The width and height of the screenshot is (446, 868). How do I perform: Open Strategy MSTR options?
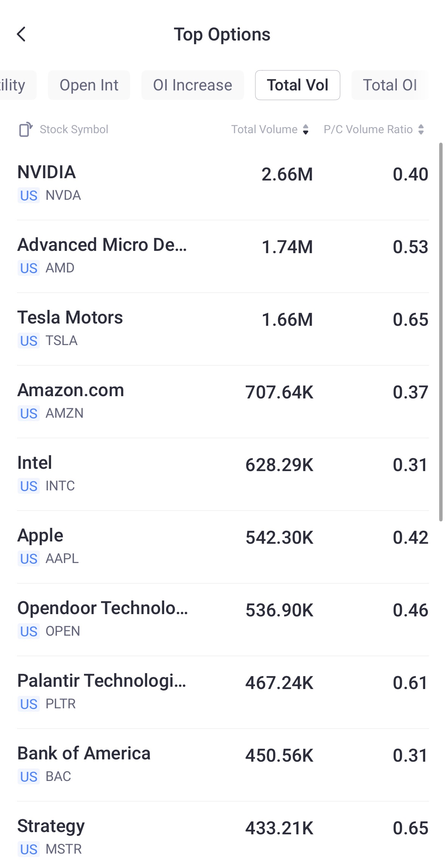(223, 837)
